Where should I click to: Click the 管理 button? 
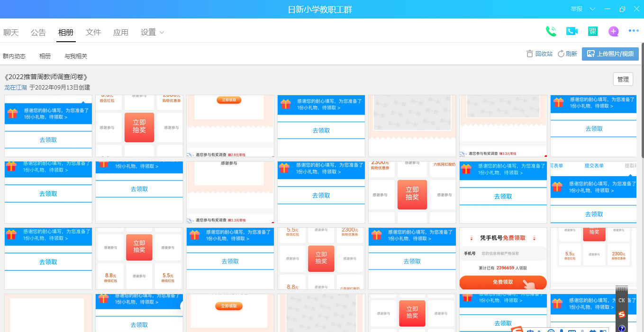623,80
